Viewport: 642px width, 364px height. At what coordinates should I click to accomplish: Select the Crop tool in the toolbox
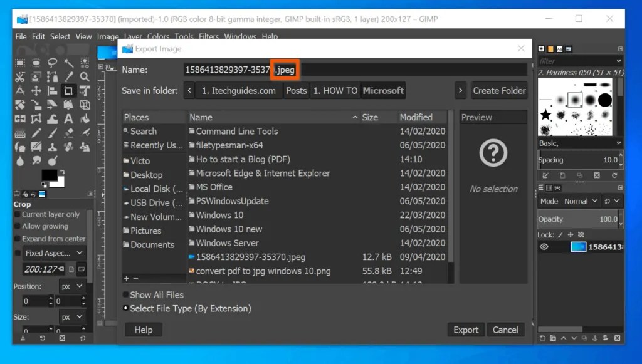pos(68,91)
